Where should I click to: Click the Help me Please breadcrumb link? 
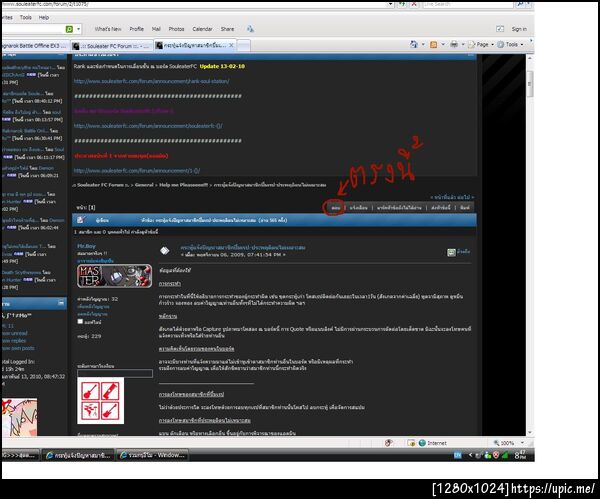tap(183, 185)
